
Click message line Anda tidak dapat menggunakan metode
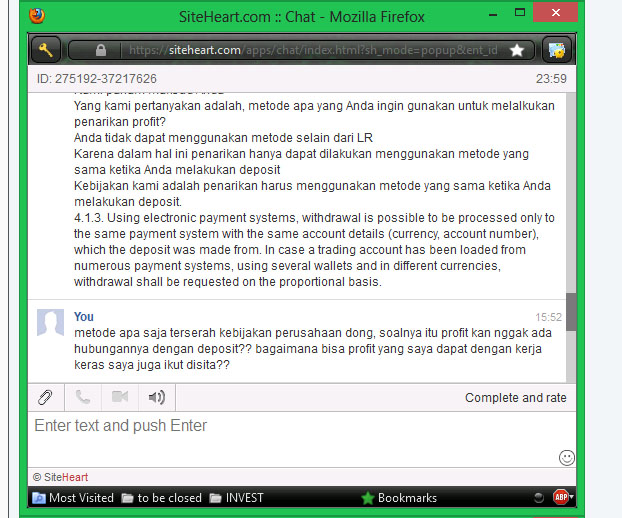[x=223, y=138]
